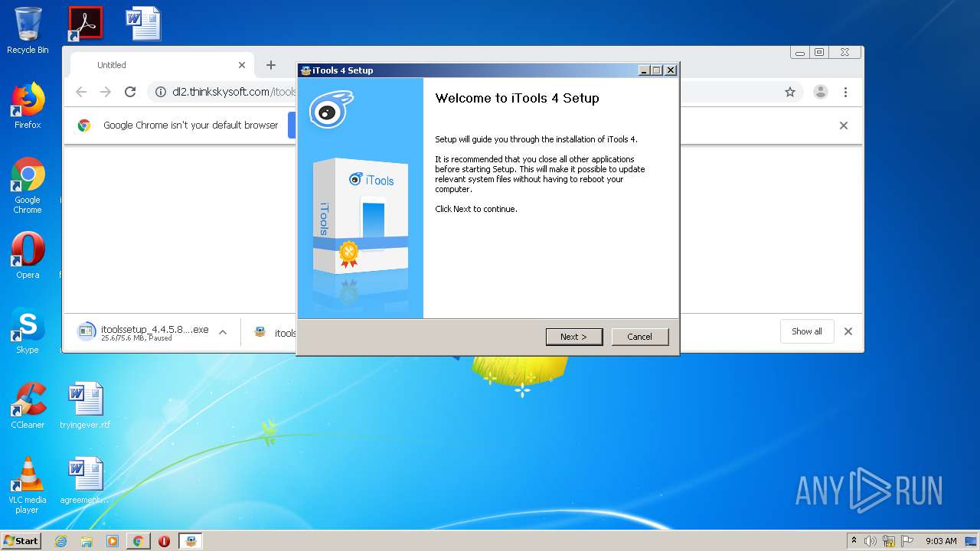The height and width of the screenshot is (551, 980).
Task: Open tryingever.rtf desktop file
Action: [x=85, y=406]
